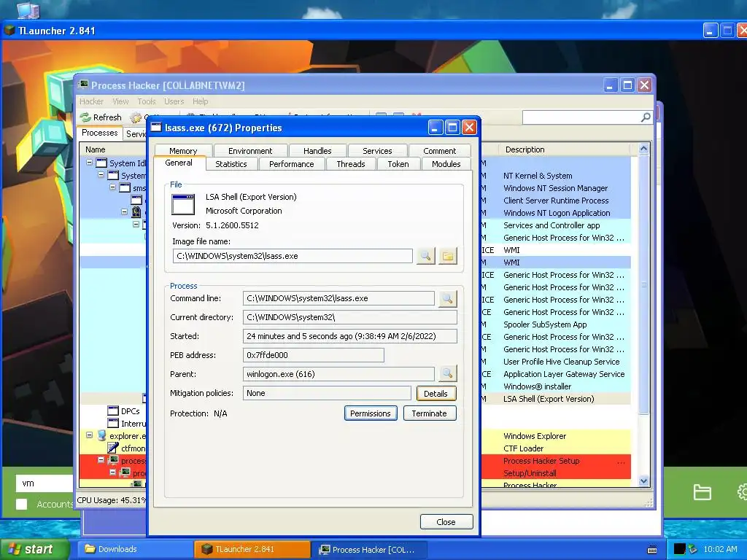Select the Statistics tab

click(x=231, y=164)
